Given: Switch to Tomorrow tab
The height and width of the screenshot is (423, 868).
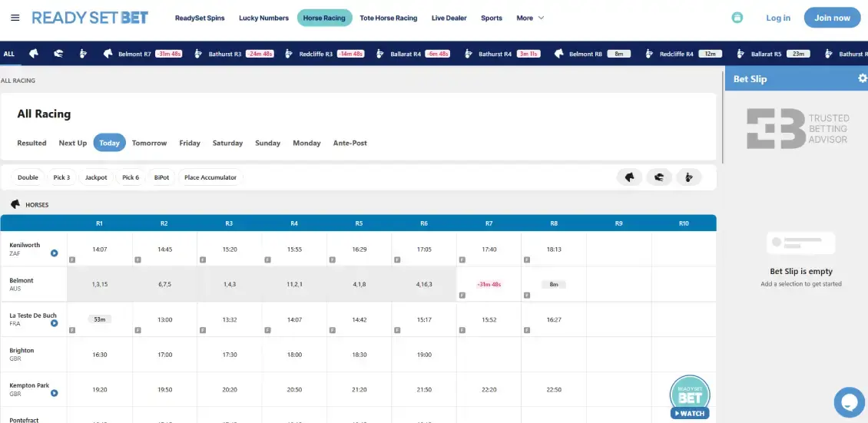Looking at the screenshot, I should coord(150,143).
